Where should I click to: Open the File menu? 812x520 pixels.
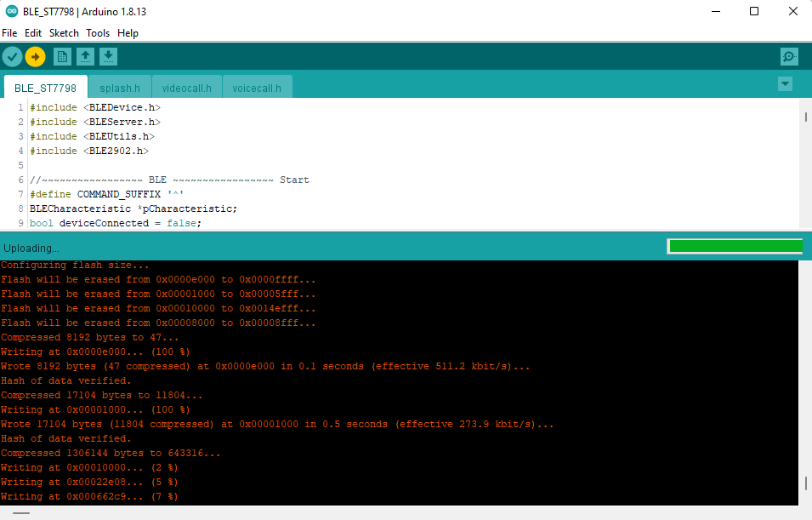click(9, 33)
